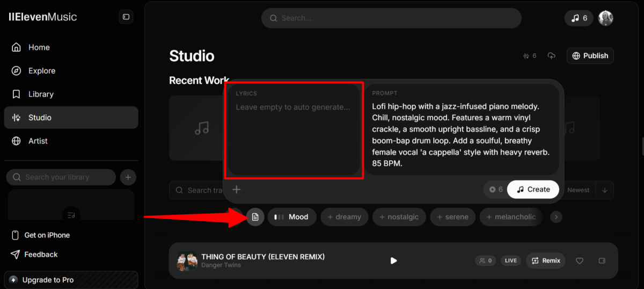Toggle the lyrics document icon
This screenshot has height=289, width=644.
point(255,217)
